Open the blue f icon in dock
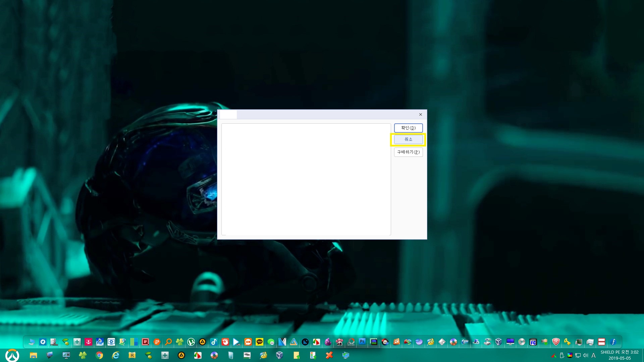This screenshot has width=644, height=362. [613, 342]
